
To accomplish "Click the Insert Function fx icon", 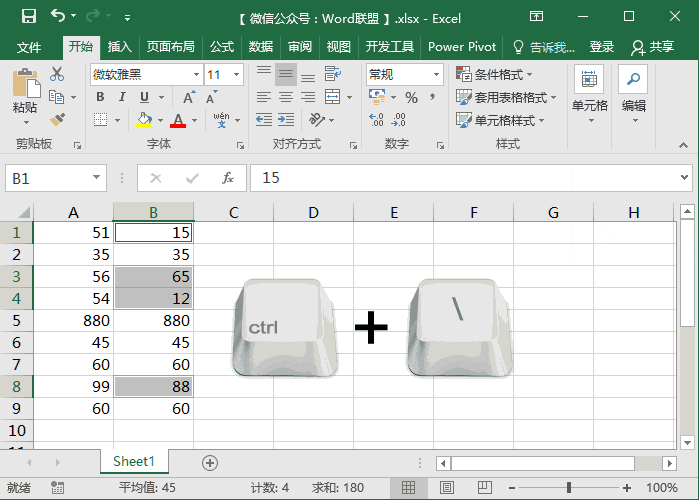I will [x=228, y=178].
